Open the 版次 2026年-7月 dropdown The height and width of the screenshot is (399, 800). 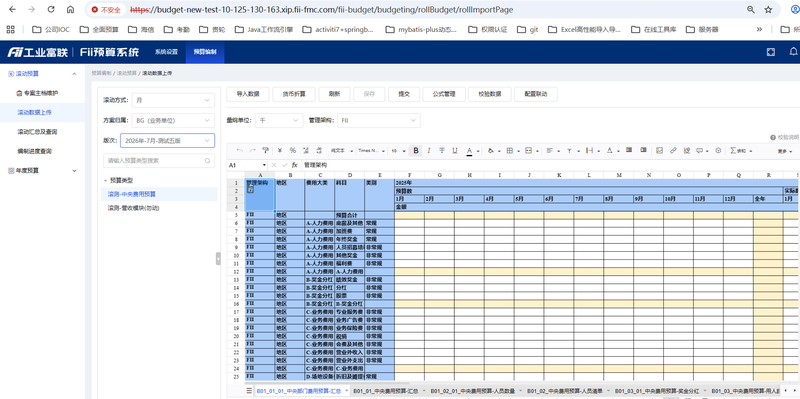tap(167, 140)
